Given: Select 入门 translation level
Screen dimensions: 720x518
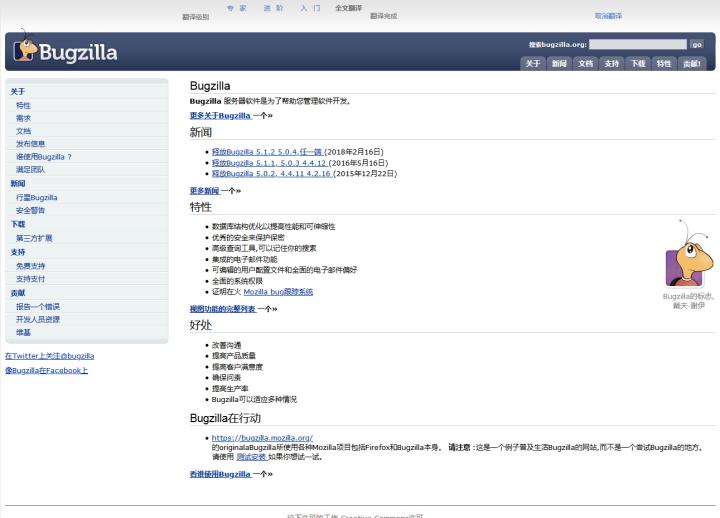Looking at the screenshot, I should click(x=310, y=8).
